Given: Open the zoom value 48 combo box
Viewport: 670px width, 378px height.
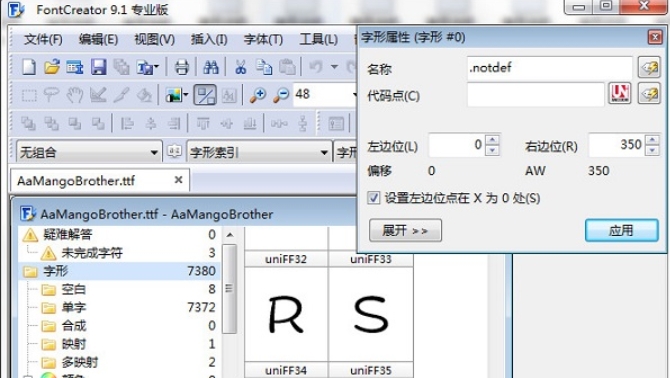Looking at the screenshot, I should point(325,94).
